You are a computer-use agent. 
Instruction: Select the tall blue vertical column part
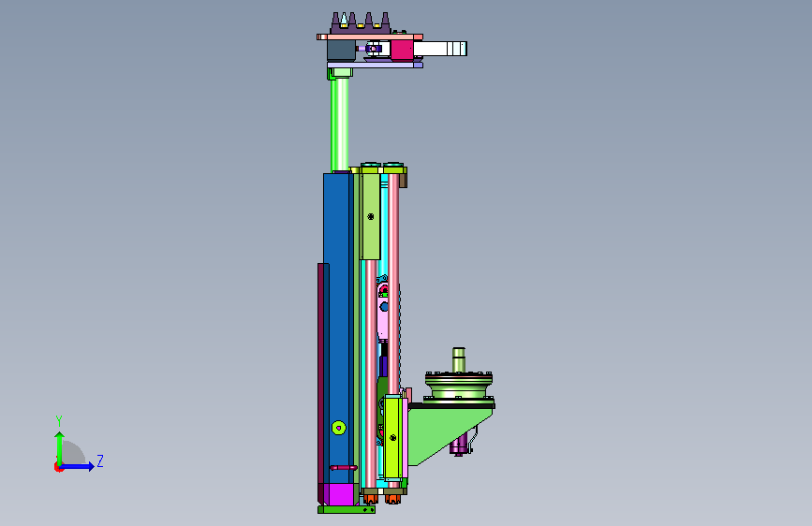(338, 328)
